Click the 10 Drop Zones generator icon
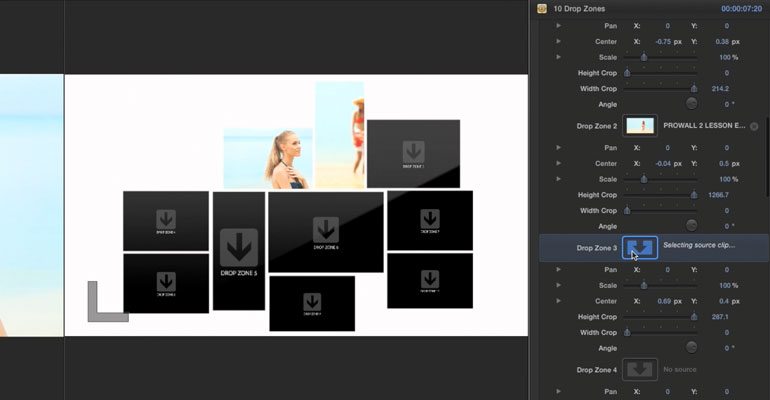This screenshot has height=400, width=770. click(542, 8)
